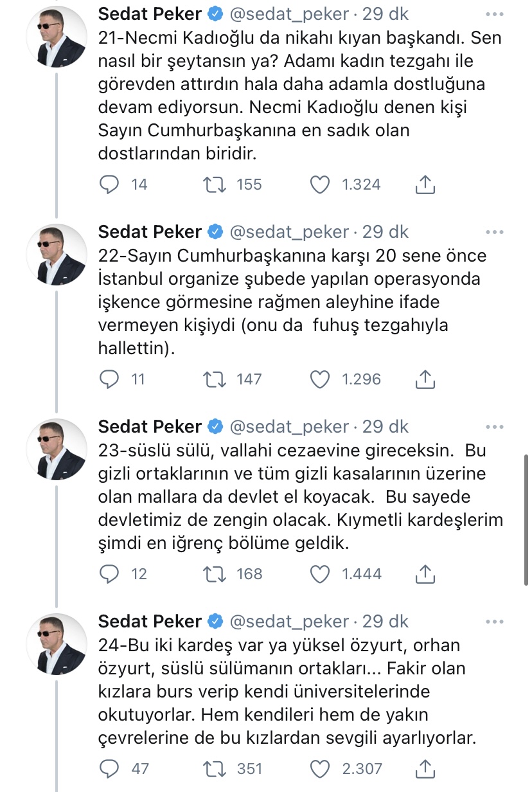Like the tweet with 1.444 likes
The width and height of the screenshot is (532, 792).
point(320,573)
